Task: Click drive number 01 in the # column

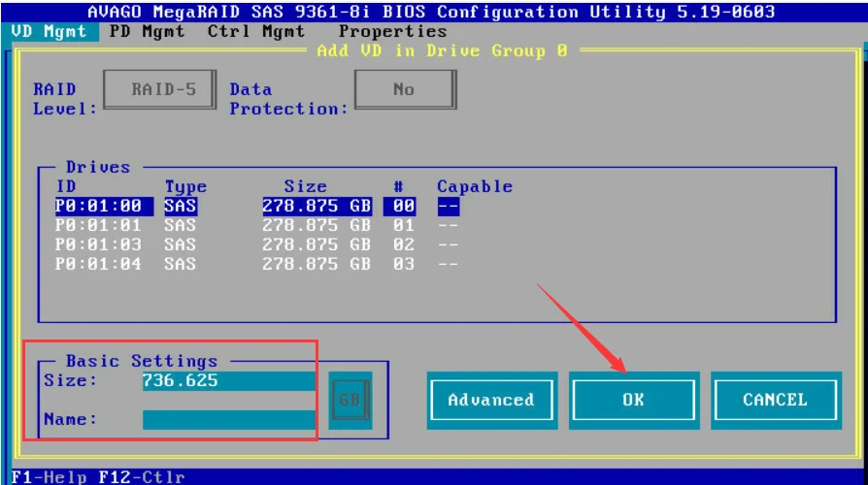Action: click(x=404, y=226)
